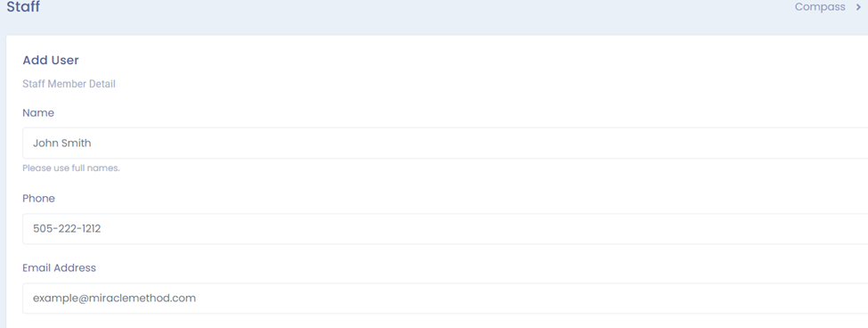The image size is (868, 328).
Task: Click the John Smith placeholder text
Action: [62, 143]
